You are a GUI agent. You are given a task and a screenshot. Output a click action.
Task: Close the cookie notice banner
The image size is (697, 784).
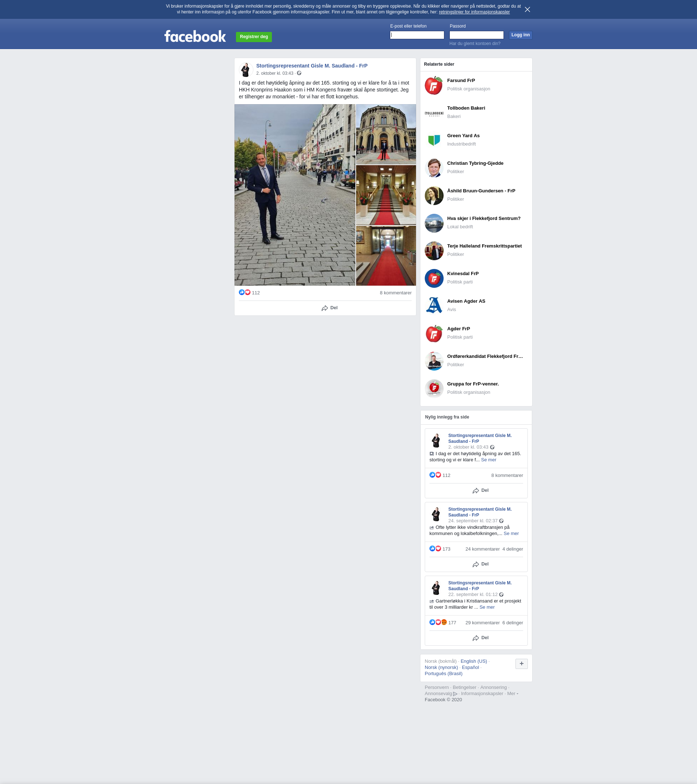[527, 9]
